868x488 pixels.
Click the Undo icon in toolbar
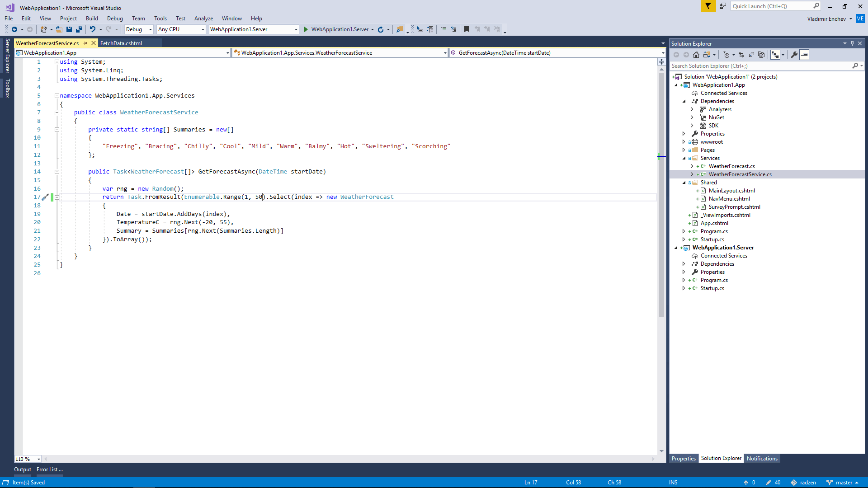[x=92, y=29]
